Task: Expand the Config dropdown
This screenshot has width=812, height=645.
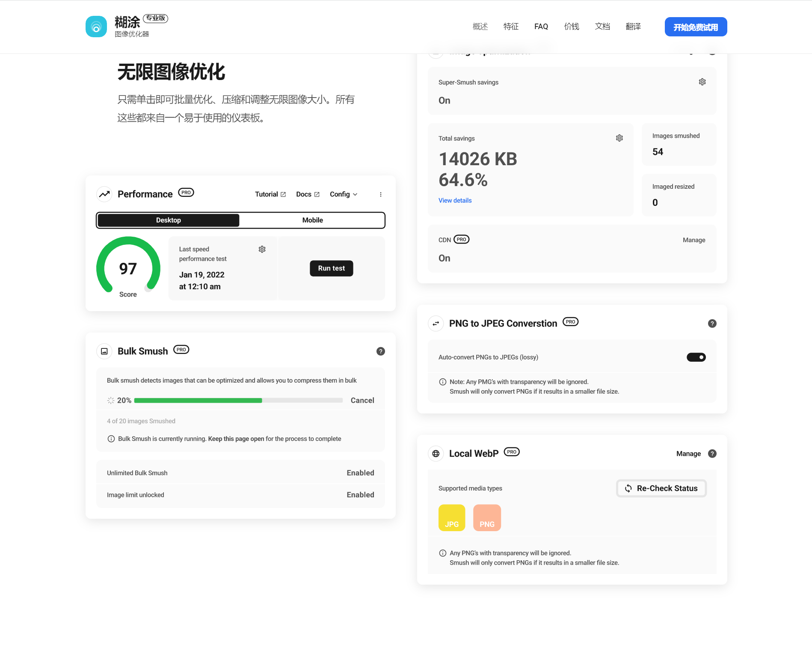Action: tap(344, 194)
